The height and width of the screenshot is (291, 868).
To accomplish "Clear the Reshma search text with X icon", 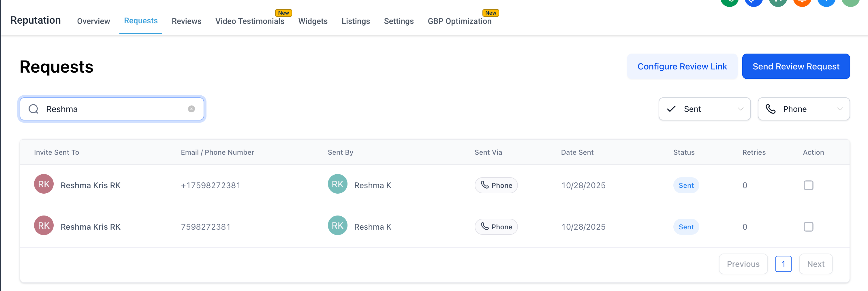I will (191, 109).
